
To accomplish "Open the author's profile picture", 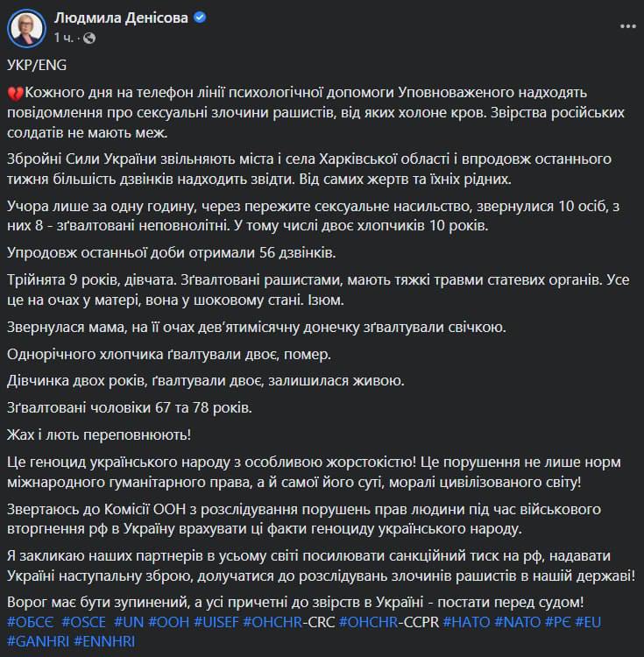I will [25, 26].
